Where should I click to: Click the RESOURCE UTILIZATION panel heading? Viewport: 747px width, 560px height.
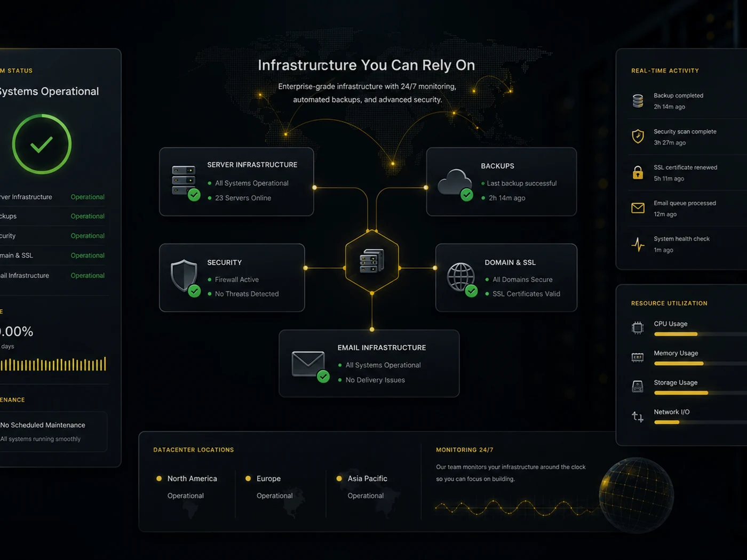[x=669, y=303]
